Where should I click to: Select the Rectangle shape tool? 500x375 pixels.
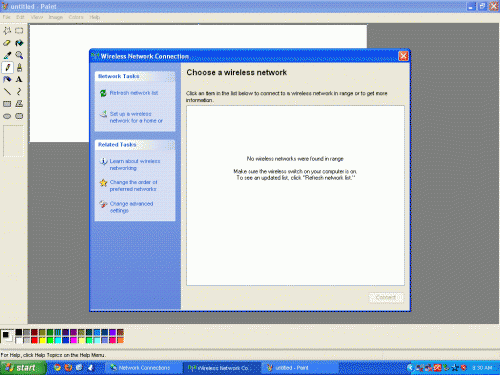(7, 104)
